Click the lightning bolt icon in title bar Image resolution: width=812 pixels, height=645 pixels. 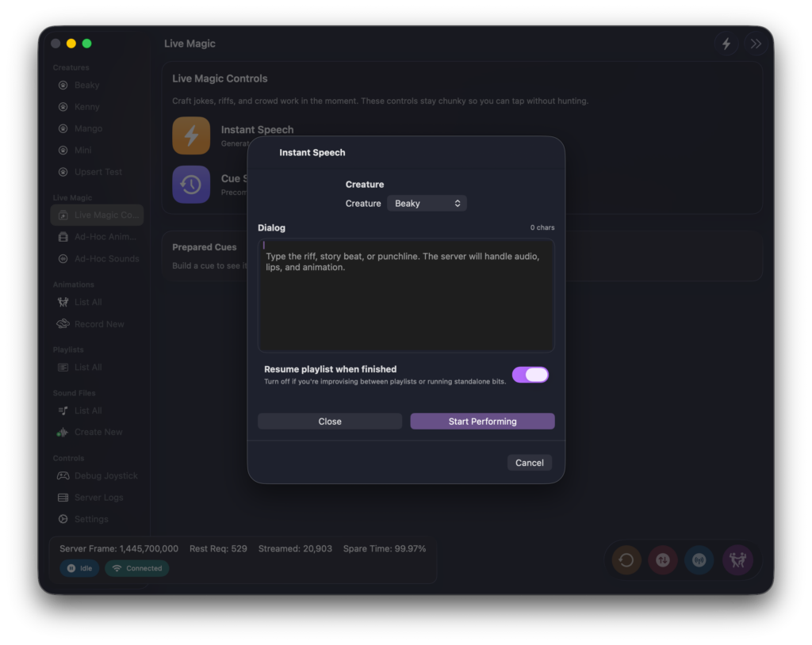tap(726, 44)
